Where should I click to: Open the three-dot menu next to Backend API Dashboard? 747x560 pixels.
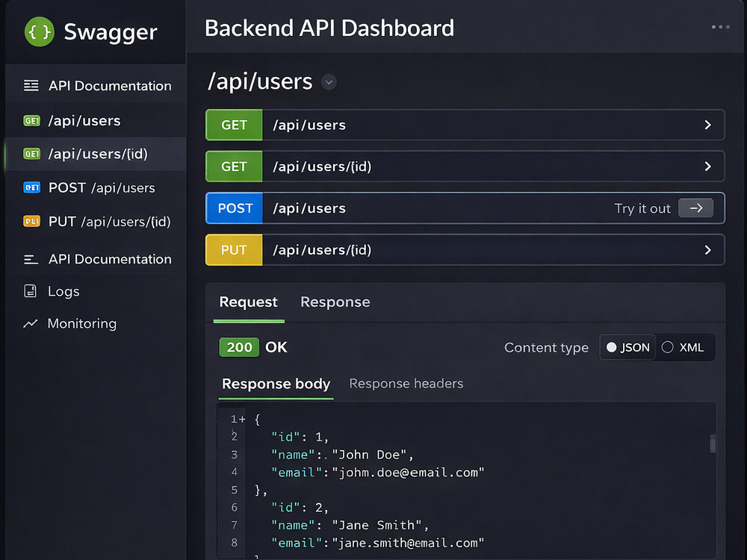point(720,27)
